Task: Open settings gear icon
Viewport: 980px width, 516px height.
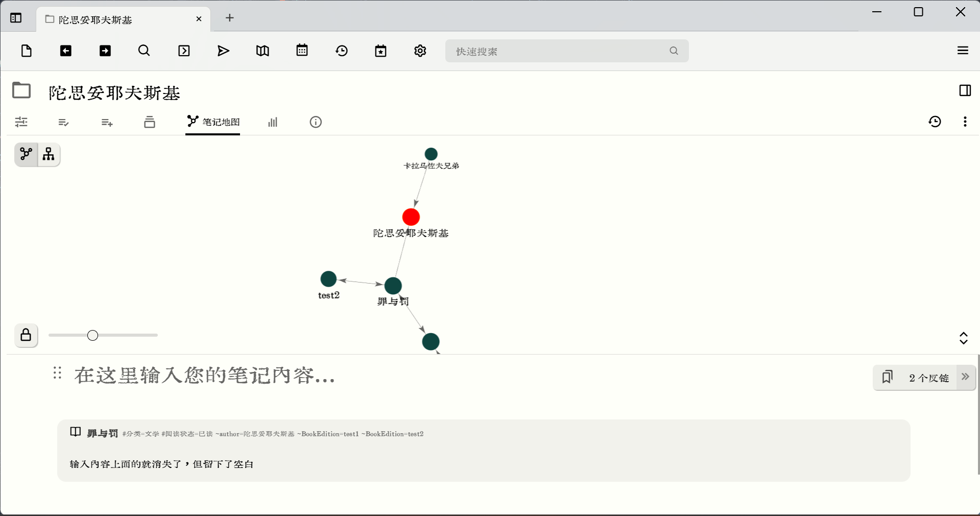Action: point(420,51)
